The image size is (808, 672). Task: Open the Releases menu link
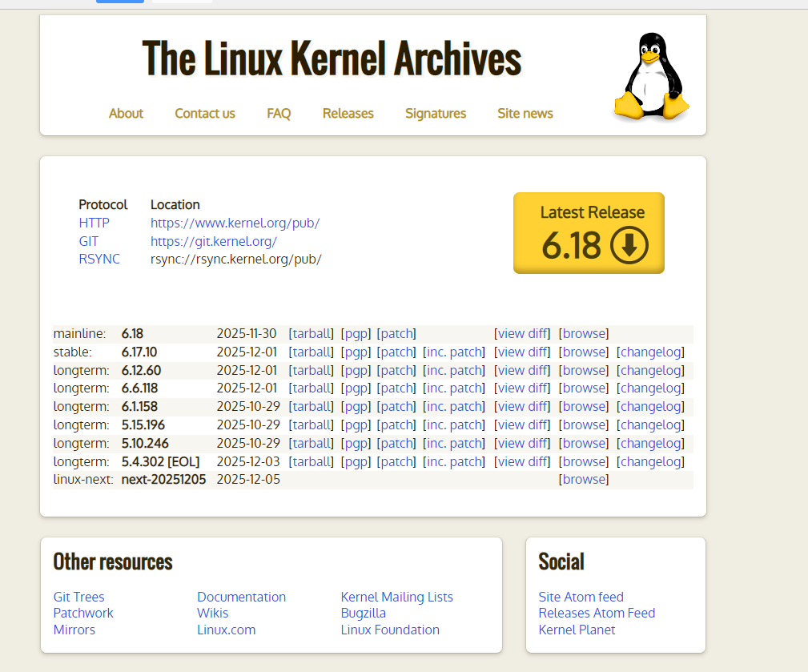pyautogui.click(x=348, y=114)
